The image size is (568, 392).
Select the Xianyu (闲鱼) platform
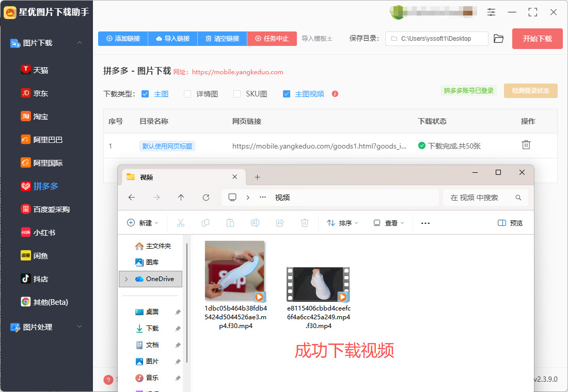tap(35, 255)
